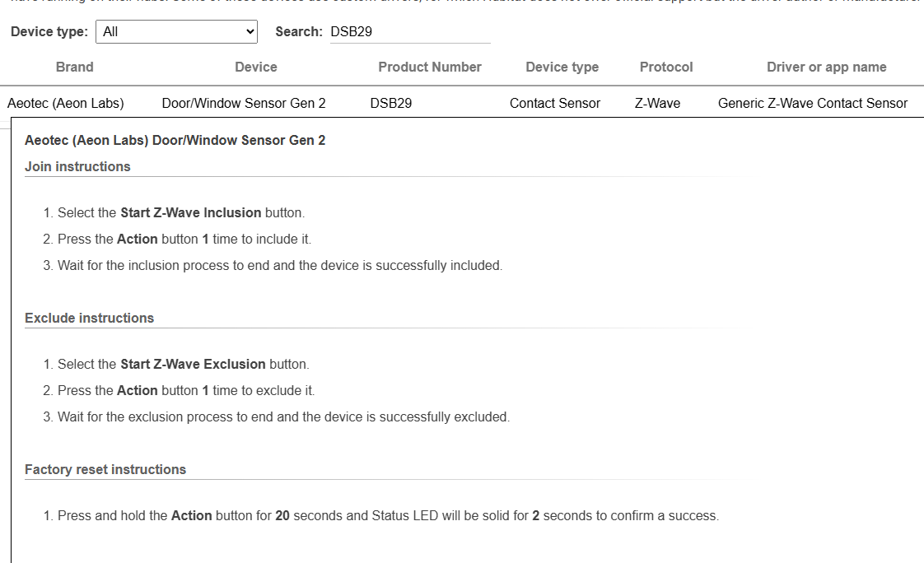
Task: Click the Driver or app name header
Action: pos(827,67)
